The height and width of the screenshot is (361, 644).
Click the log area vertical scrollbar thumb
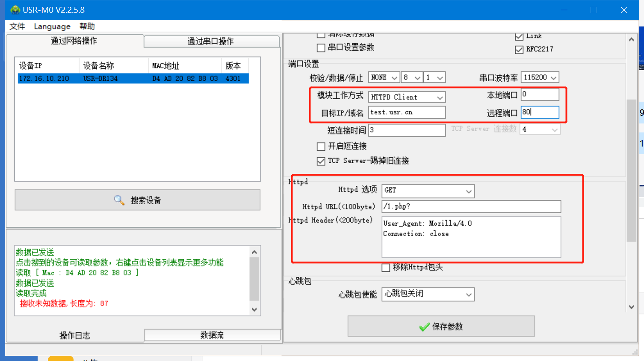pyautogui.click(x=254, y=279)
